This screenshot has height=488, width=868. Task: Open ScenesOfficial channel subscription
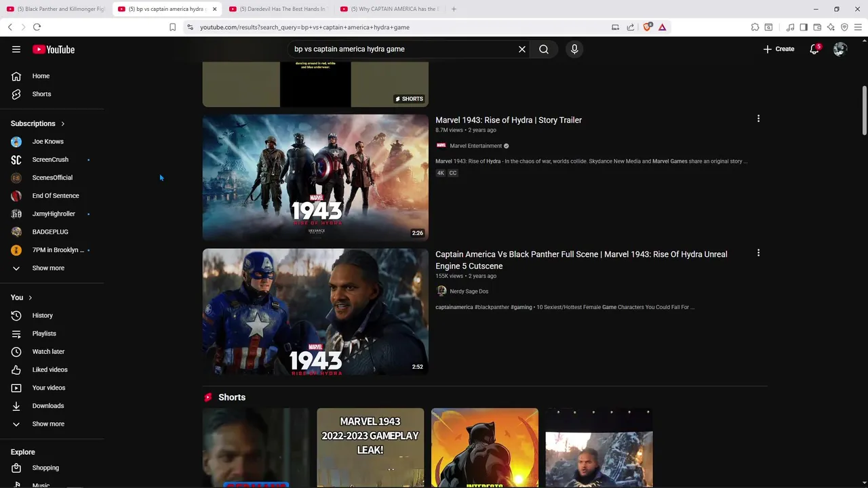coord(52,178)
